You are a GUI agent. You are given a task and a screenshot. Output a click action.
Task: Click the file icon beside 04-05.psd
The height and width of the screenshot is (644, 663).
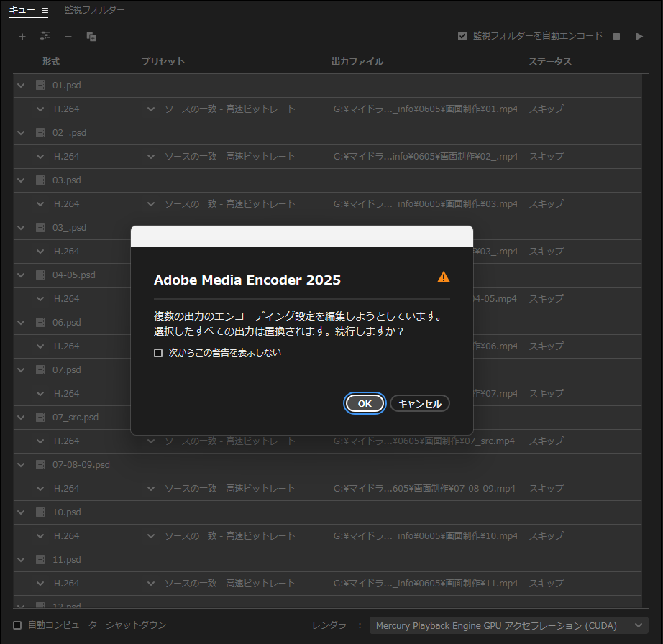pyautogui.click(x=40, y=275)
